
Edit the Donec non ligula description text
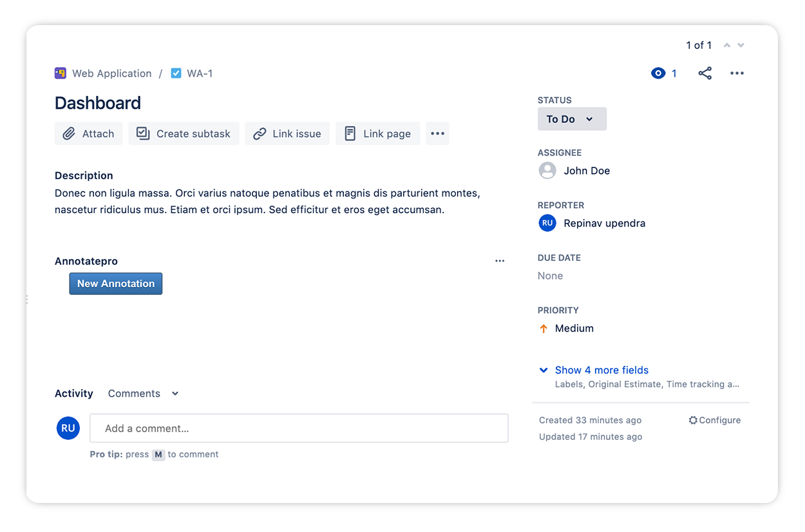tap(267, 202)
